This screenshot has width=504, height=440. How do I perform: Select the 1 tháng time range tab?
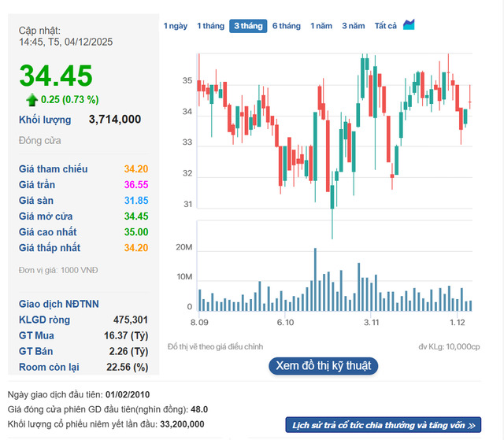(210, 26)
